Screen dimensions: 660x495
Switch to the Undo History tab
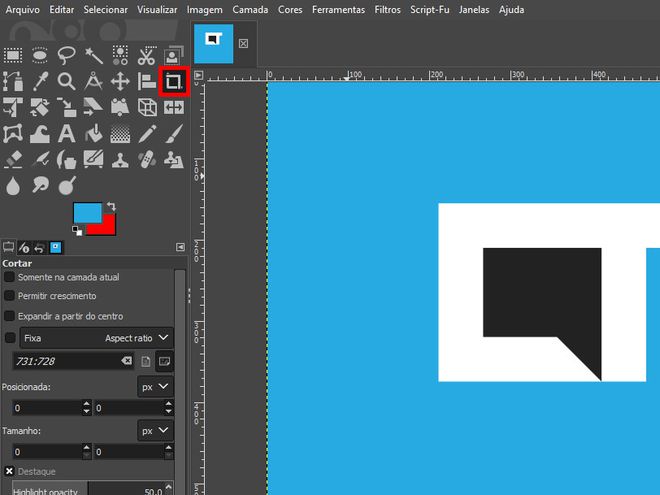point(39,248)
